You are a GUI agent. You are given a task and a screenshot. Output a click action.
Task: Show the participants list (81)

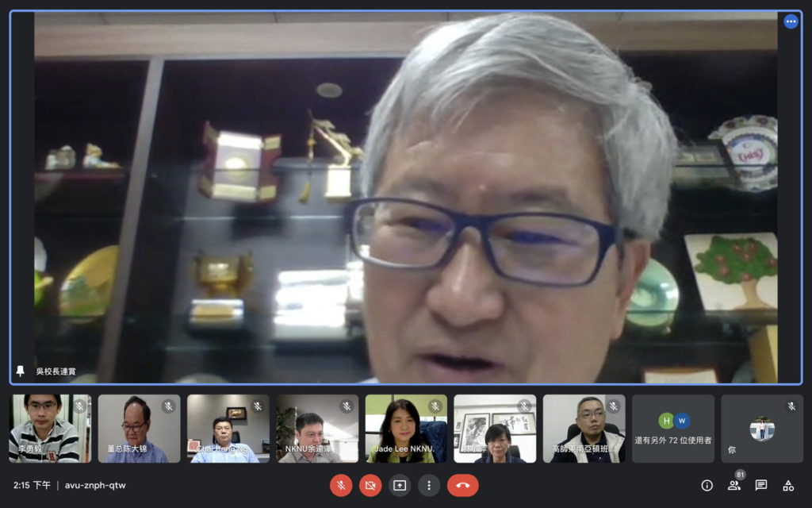733,486
